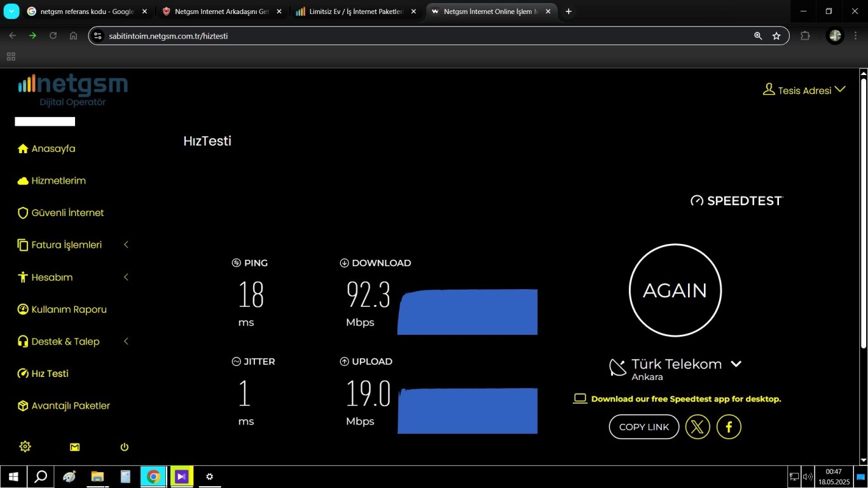Open the browser apps grid icon
Screen dimensions: 868x488
point(11,57)
